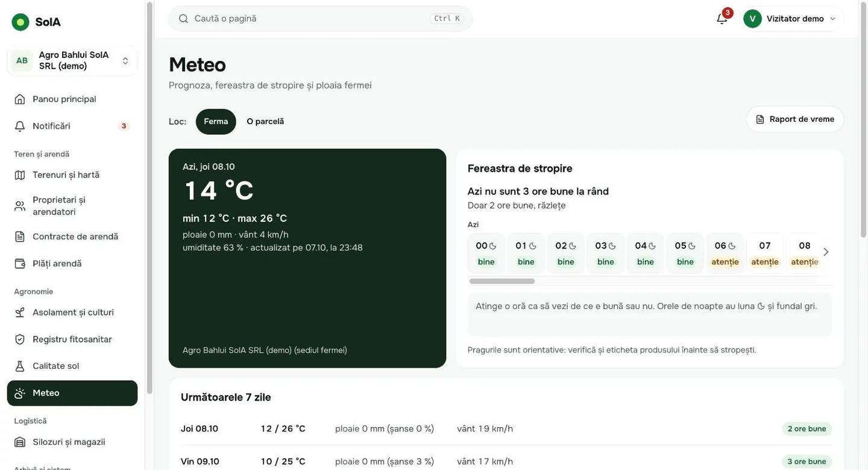Select the Ferma location option
This screenshot has height=470, width=868.
pos(216,121)
